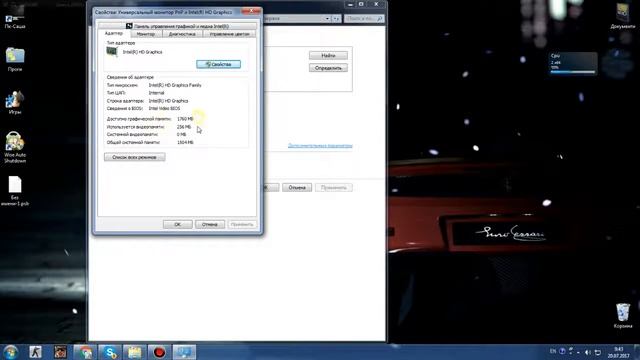Screen dimensions: 640x360
Task: Click the search magnifier icon in the display settings window
Action: click(x=380, y=19)
